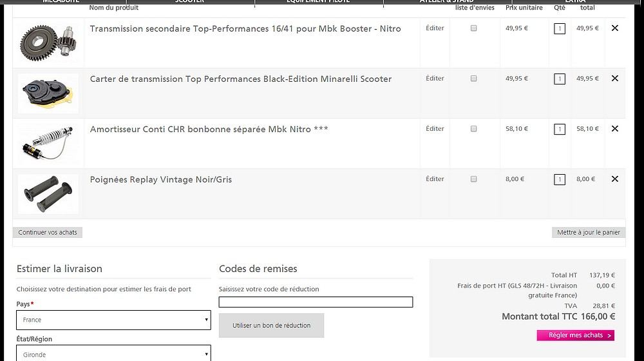Click the Frais de port 0,00 € value

pyautogui.click(x=606, y=286)
